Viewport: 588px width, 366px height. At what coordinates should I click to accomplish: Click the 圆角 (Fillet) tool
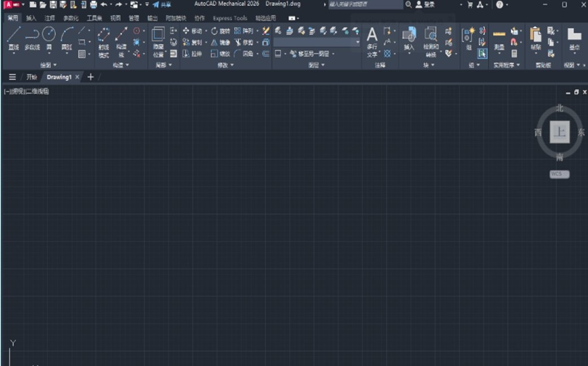tap(244, 54)
